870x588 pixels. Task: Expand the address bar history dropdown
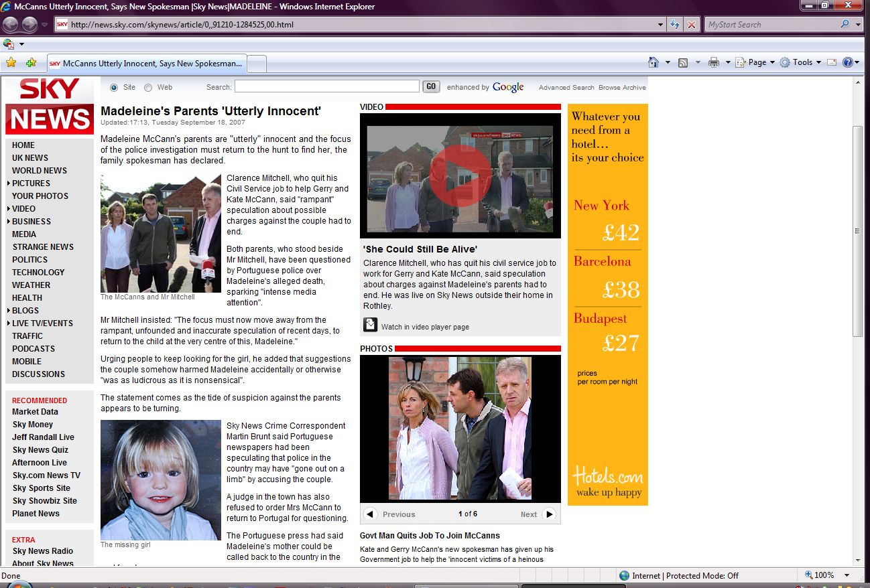[661, 25]
